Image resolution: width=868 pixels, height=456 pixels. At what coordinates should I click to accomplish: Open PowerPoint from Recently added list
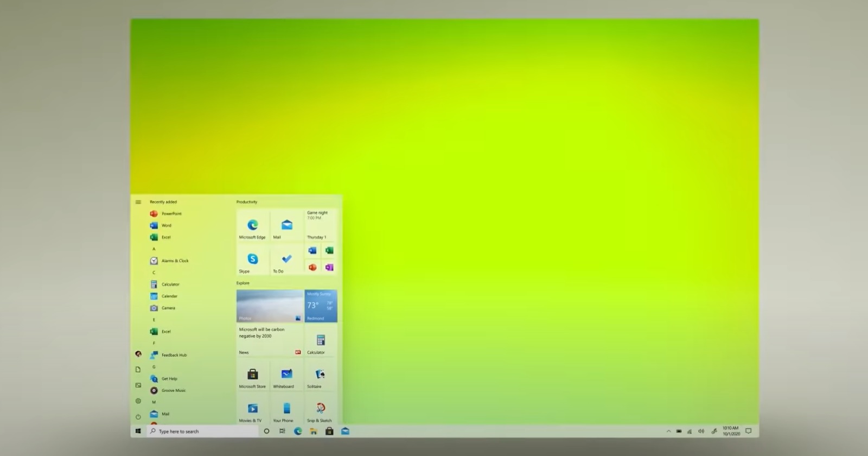click(x=166, y=214)
